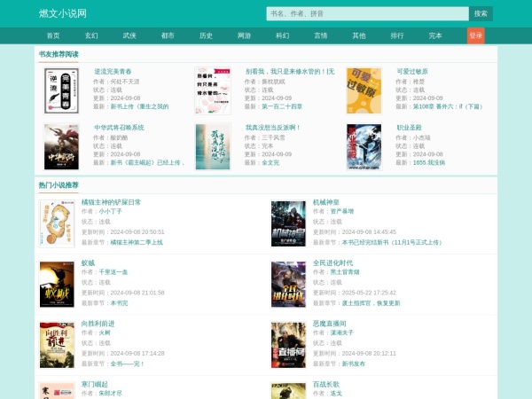Open the 历史 category
532x399 pixels.
coord(206,35)
